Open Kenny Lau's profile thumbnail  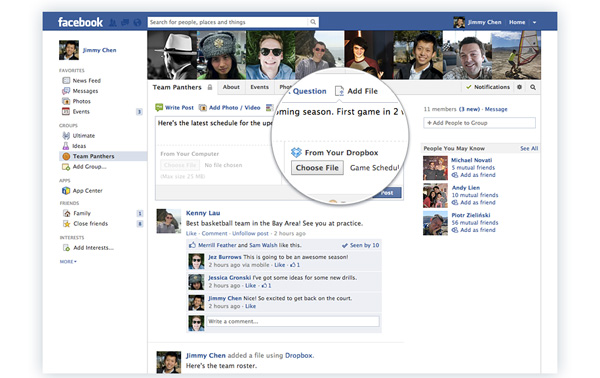(169, 221)
